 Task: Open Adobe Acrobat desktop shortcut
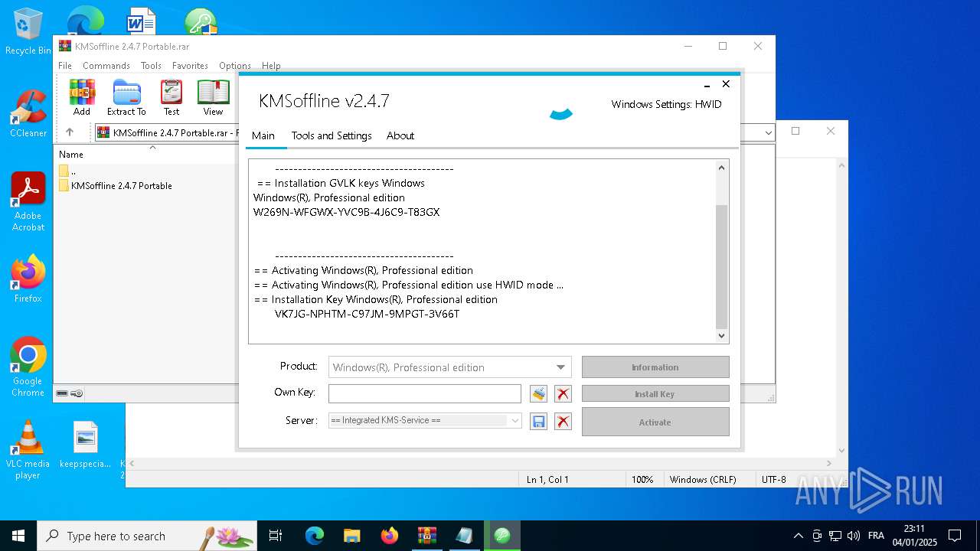pos(28,202)
